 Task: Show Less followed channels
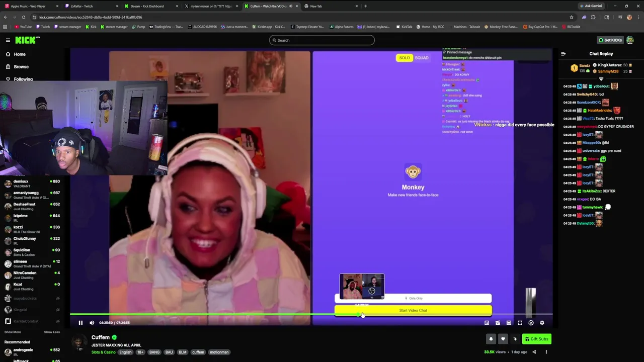click(52, 332)
